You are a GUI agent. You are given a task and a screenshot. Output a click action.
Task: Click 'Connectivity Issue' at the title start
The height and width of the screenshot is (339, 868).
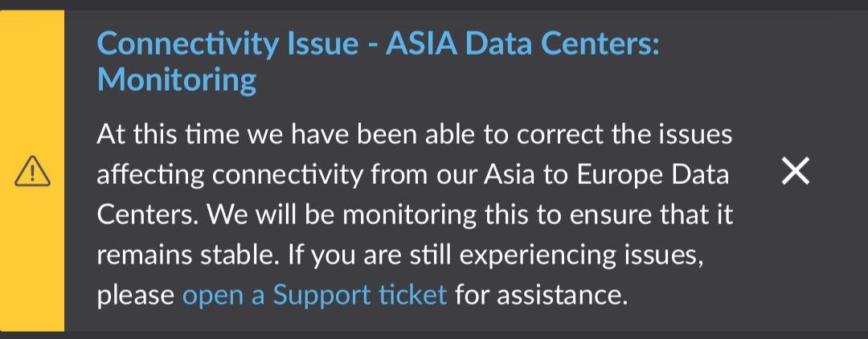click(x=227, y=43)
